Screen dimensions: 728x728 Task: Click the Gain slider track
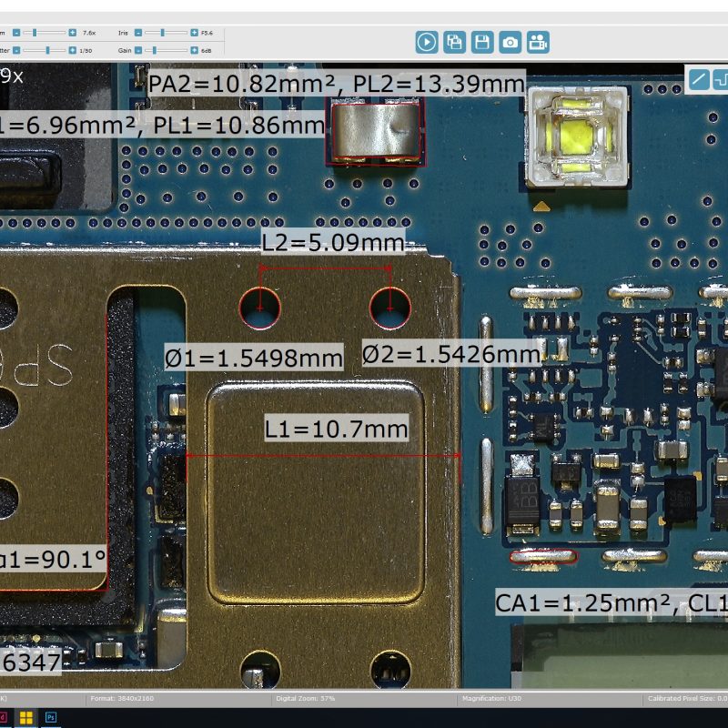point(175,50)
